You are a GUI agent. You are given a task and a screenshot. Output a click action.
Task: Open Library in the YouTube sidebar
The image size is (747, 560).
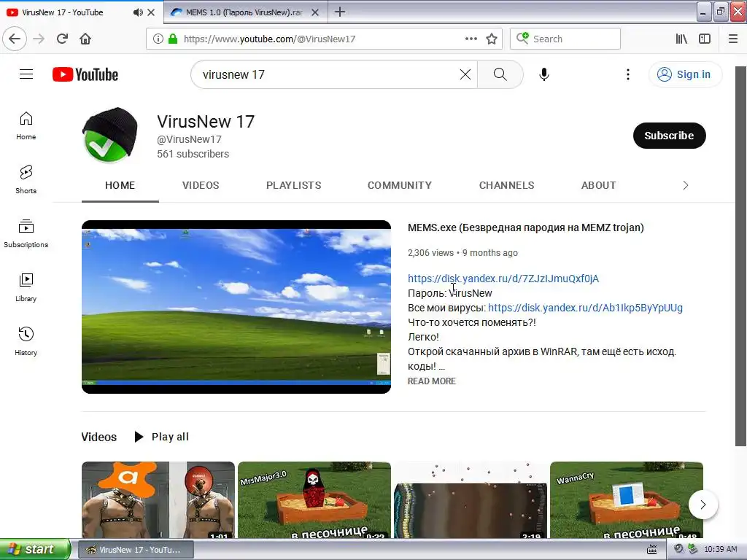coord(26,287)
